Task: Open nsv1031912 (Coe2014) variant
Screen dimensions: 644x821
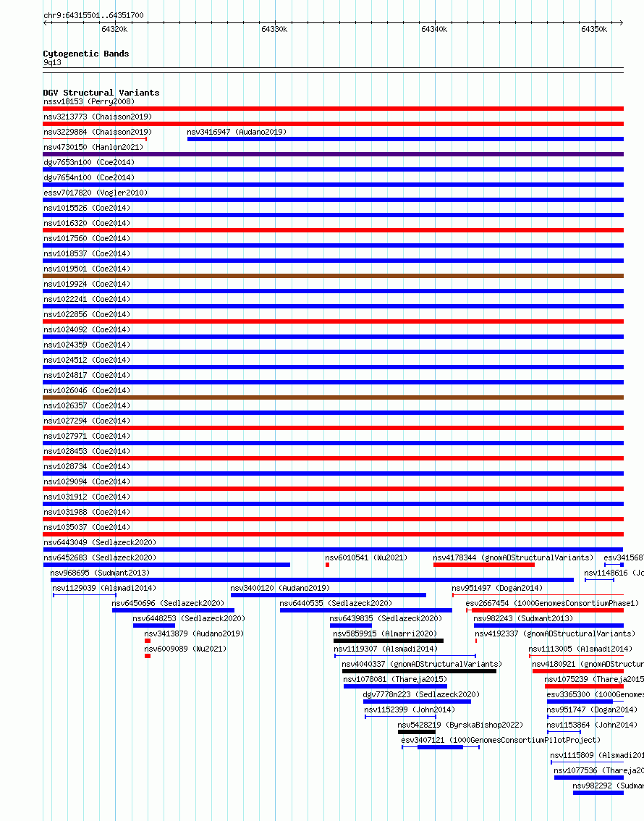Action: [87, 497]
